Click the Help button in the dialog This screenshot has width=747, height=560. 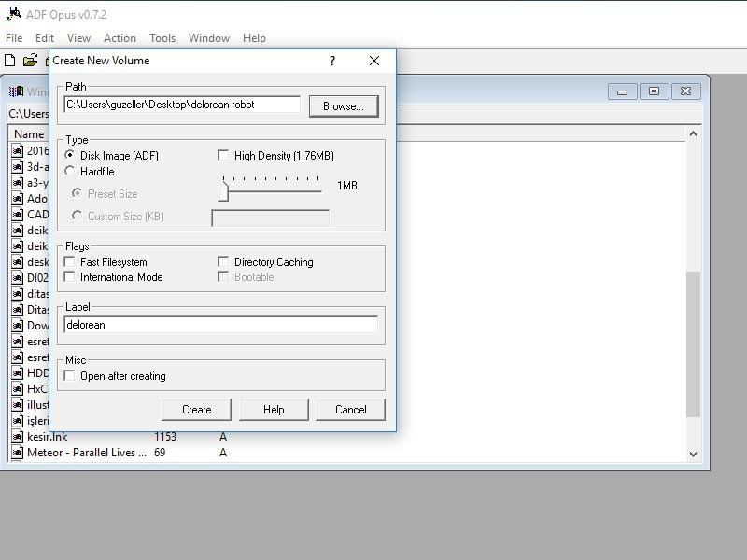point(274,410)
